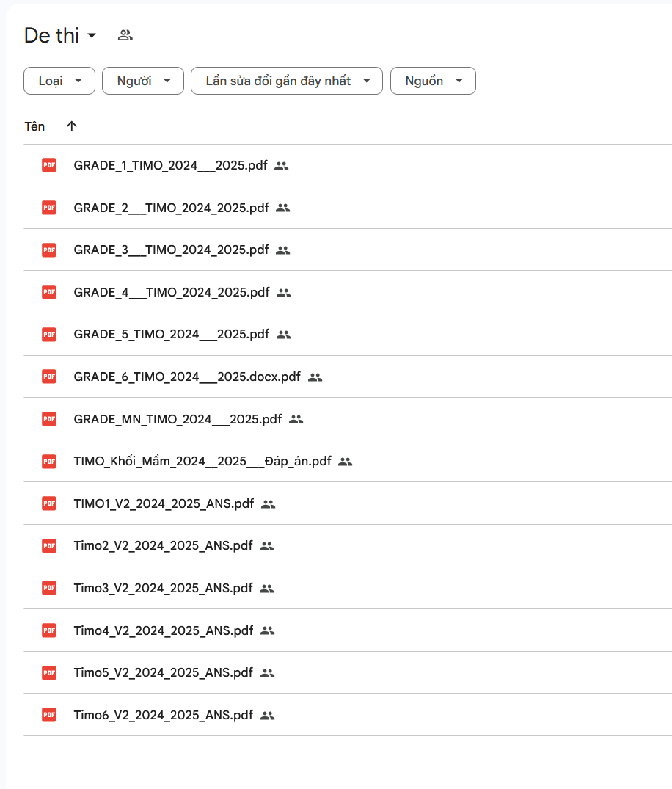Expand the Nguồn filter dropdown

pyautogui.click(x=433, y=81)
